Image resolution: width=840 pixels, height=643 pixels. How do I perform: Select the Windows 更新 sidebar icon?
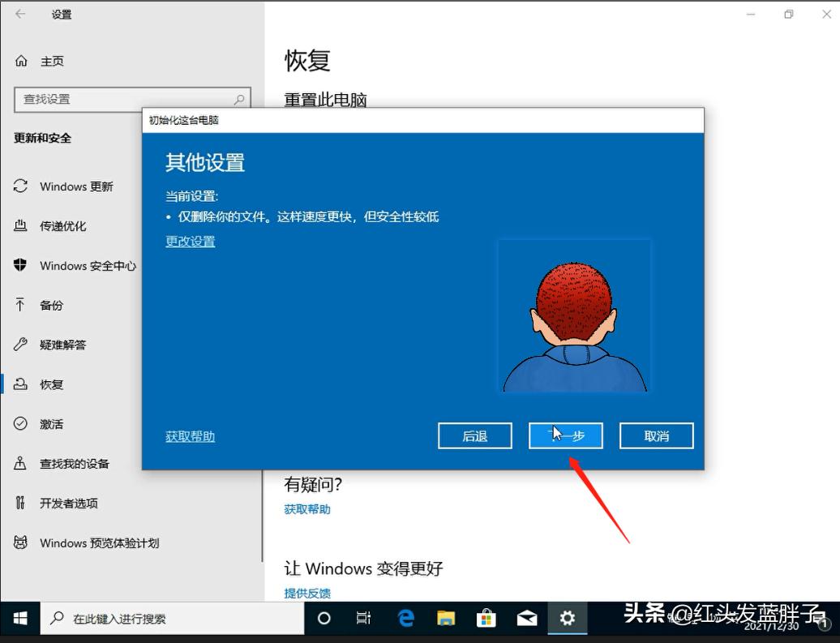[77, 186]
